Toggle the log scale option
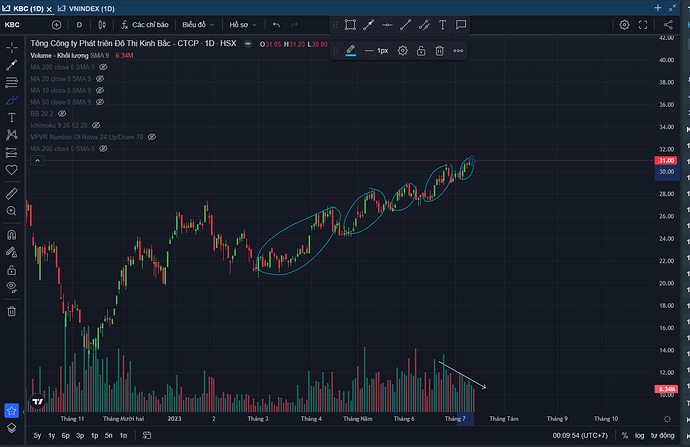Viewport: 690px width, 447px height. [x=639, y=436]
